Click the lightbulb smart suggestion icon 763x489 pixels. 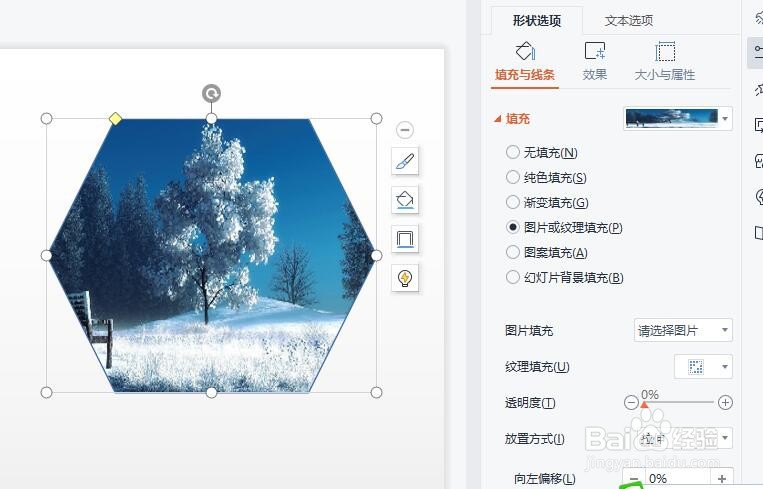405,278
